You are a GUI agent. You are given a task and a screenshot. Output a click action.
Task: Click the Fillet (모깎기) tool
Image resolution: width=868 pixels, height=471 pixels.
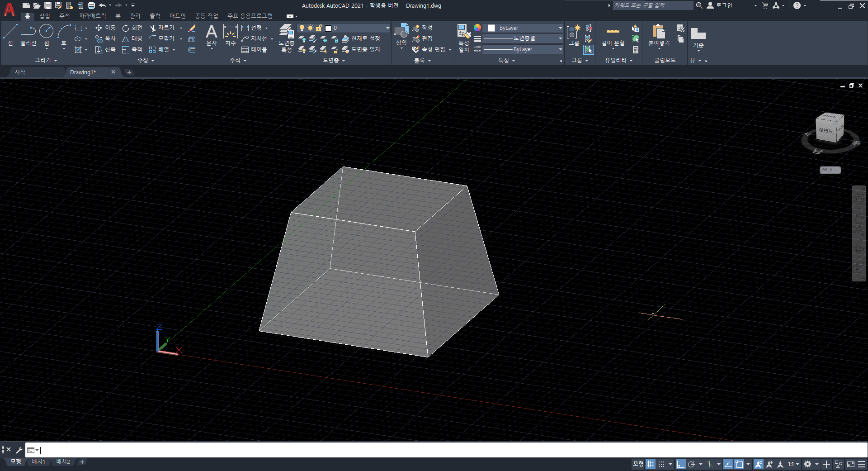[x=161, y=39]
